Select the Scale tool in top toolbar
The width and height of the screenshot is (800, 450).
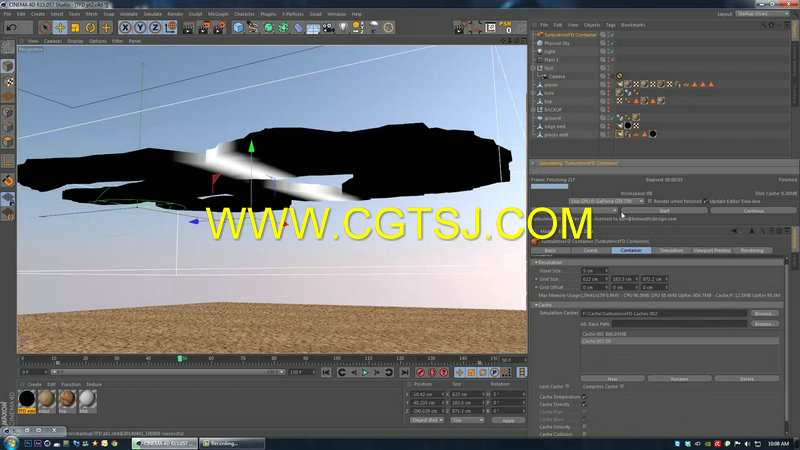click(x=75, y=28)
